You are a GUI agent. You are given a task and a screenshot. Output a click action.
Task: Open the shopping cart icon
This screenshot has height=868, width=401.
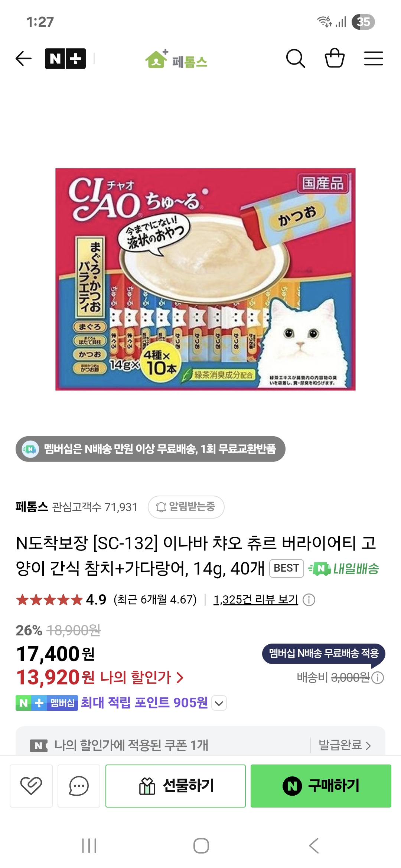pos(335,58)
